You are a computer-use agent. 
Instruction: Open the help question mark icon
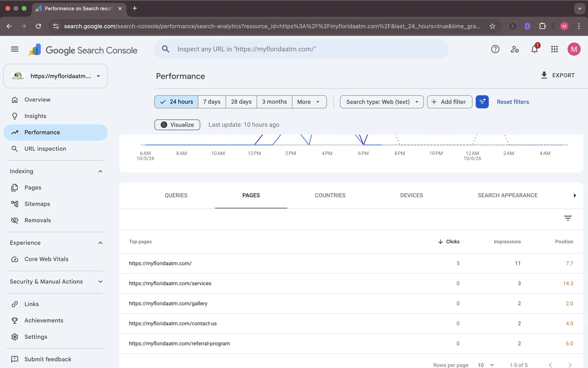(495, 49)
